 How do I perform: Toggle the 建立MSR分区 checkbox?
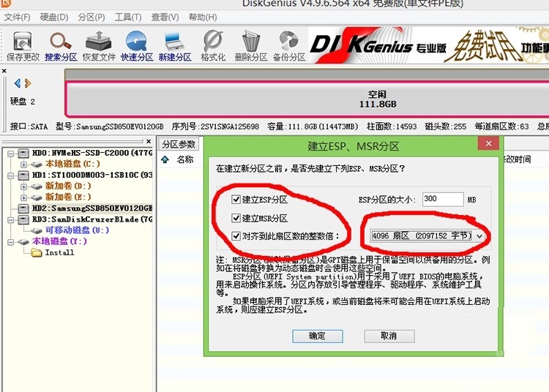pyautogui.click(x=236, y=218)
